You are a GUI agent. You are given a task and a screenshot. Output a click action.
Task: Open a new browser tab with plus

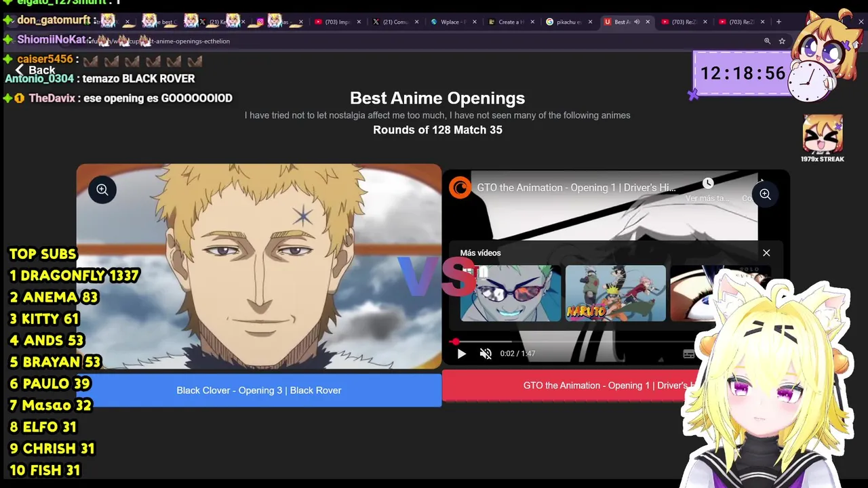tap(778, 22)
